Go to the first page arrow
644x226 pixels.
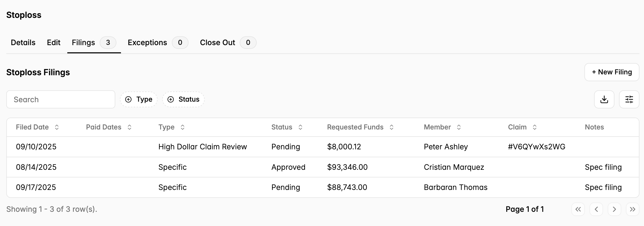click(578, 209)
